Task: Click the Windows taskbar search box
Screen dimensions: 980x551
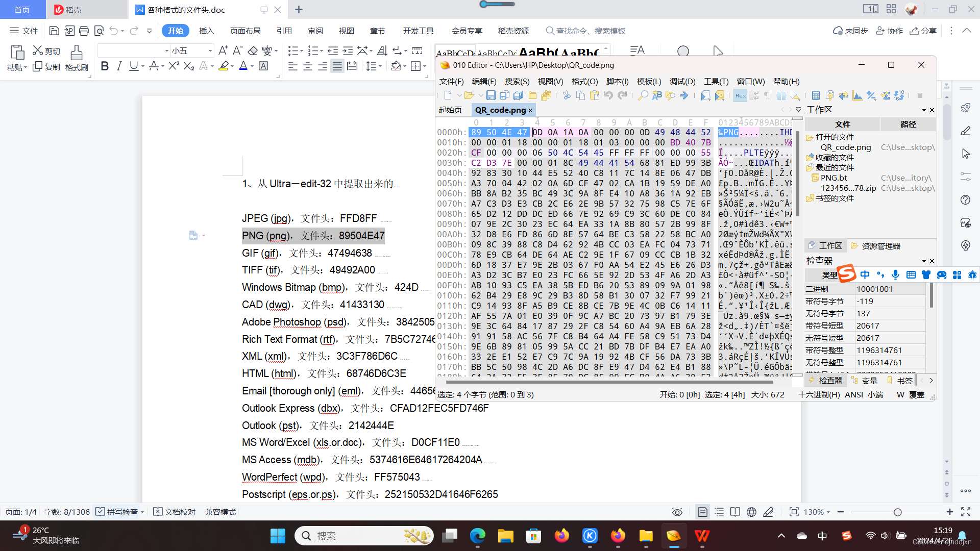Action: click(363, 536)
